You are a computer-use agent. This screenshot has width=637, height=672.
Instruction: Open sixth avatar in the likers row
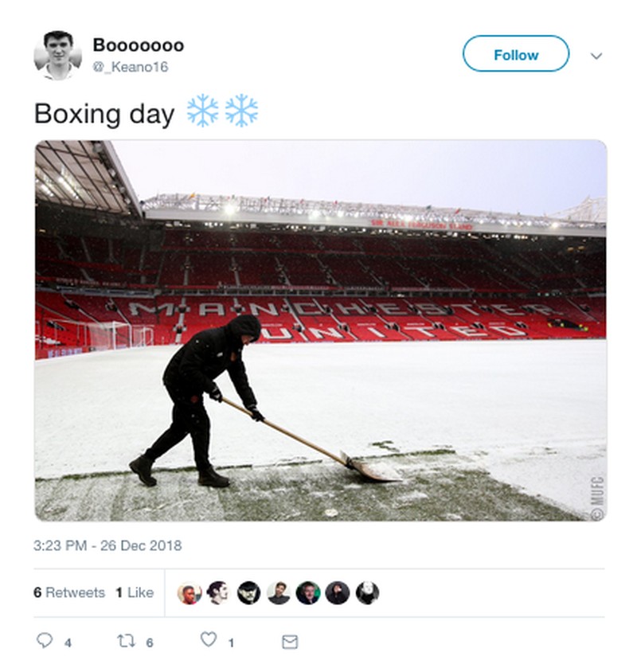[337, 592]
